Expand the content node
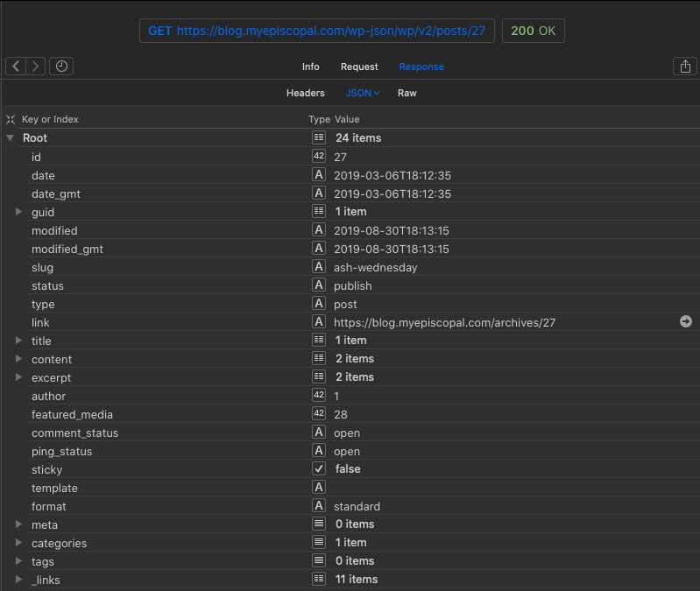700x591 pixels. [x=18, y=359]
